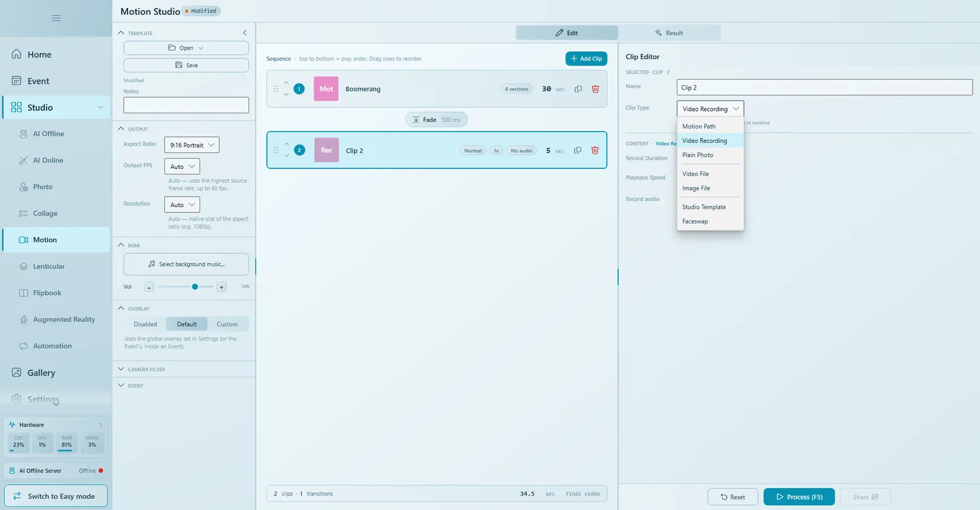Open the Aspect Ratio dropdown
This screenshot has height=510, width=980.
tap(192, 145)
